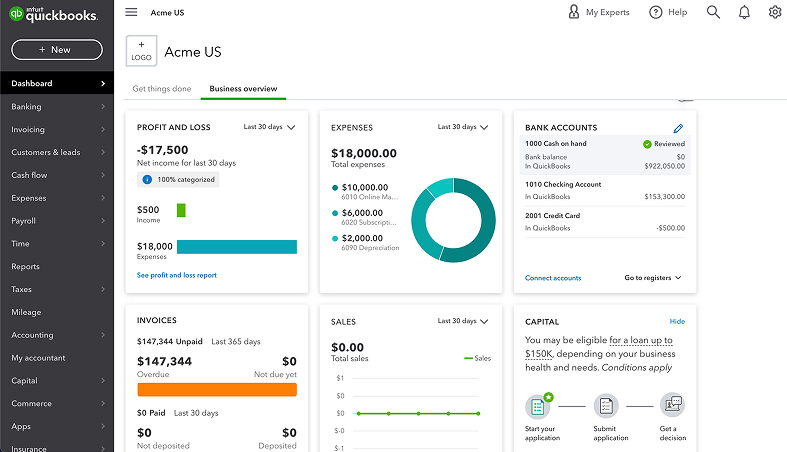This screenshot has height=452, width=787.
Task: Click the $147,344 Overdue amount
Action: pyautogui.click(x=164, y=361)
